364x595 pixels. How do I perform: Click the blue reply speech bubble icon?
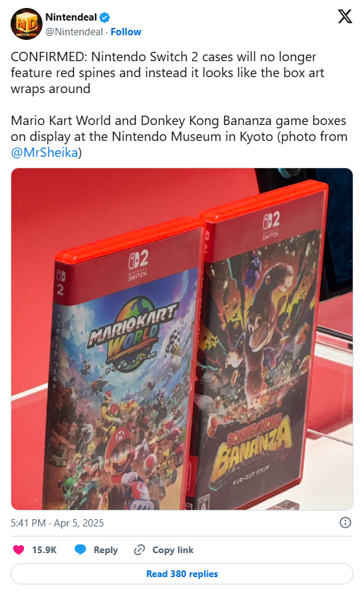coord(80,550)
